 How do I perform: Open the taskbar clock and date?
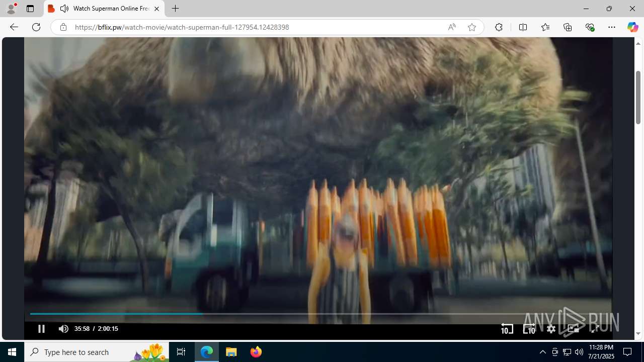[601, 352]
